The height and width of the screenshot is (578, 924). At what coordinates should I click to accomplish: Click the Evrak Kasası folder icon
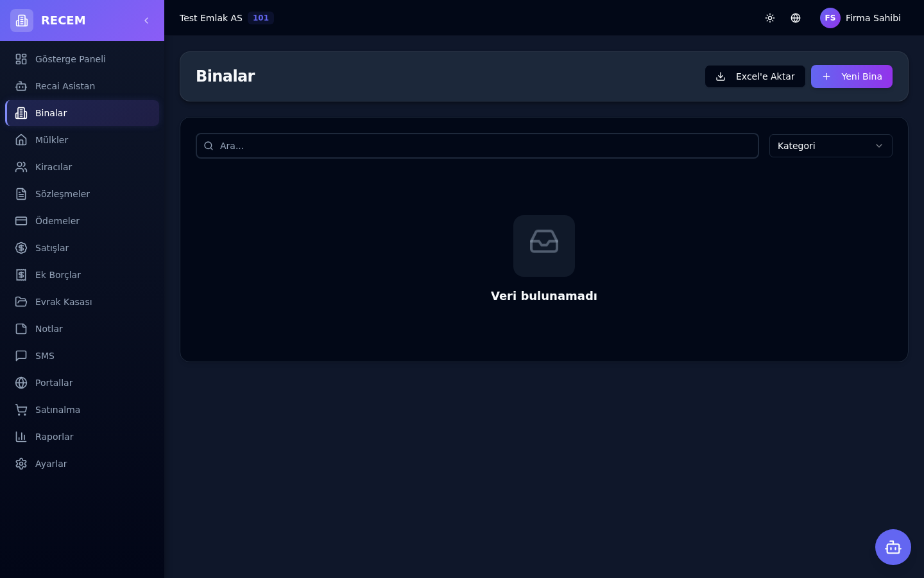[21, 302]
